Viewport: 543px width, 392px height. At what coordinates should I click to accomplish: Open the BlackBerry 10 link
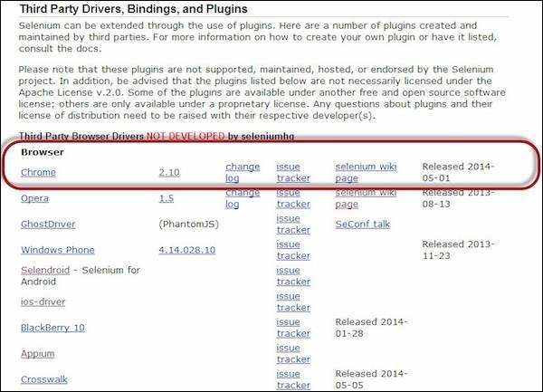pyautogui.click(x=52, y=328)
